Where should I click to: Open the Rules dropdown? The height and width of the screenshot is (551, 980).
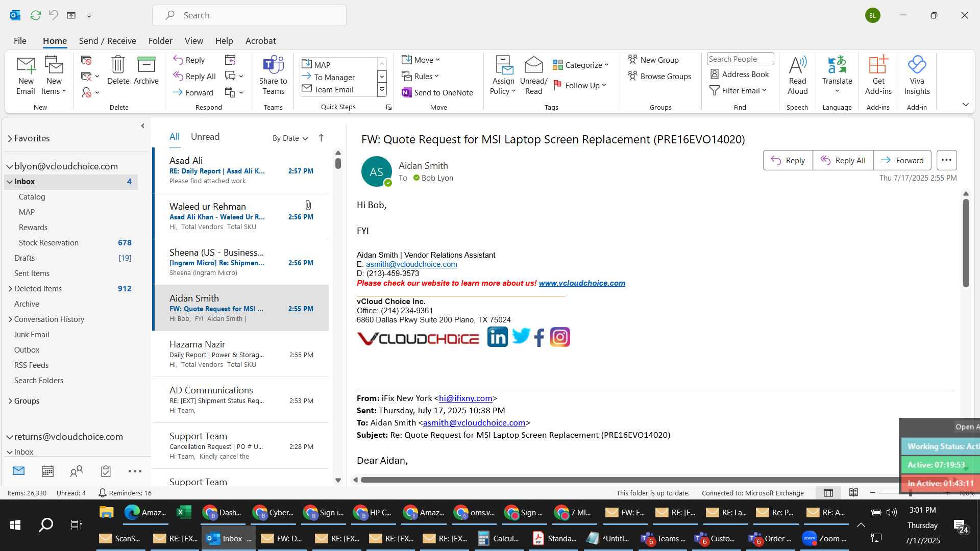coord(420,76)
